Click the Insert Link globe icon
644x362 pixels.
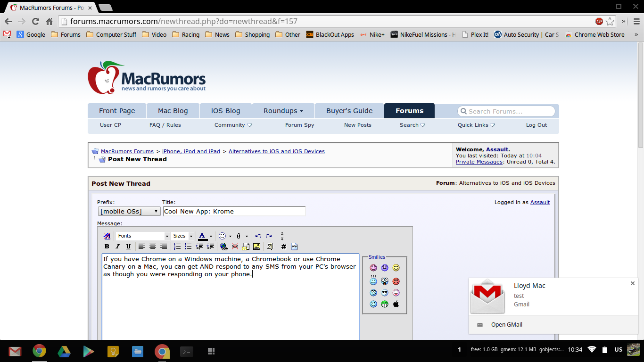224,247
